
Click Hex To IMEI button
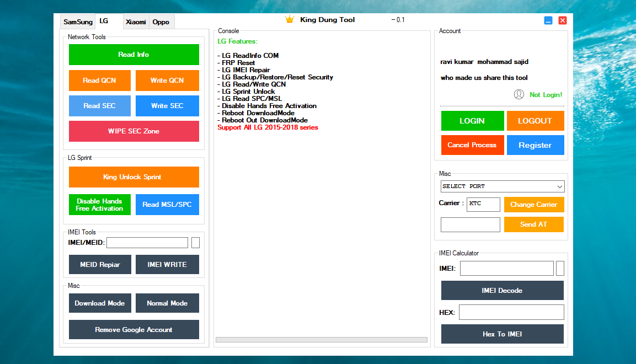click(502, 334)
